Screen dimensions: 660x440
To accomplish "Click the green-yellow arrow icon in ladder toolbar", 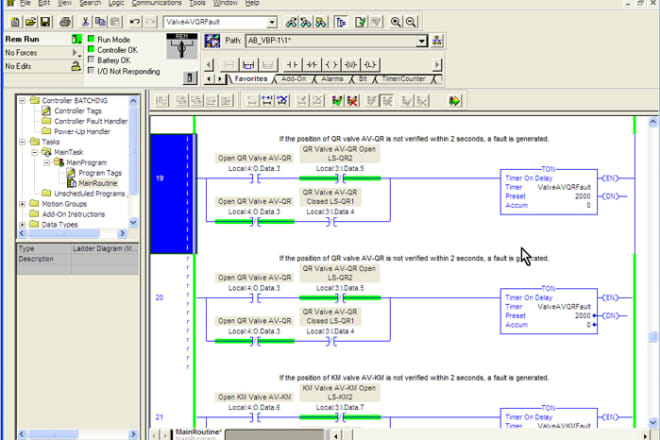I will pyautogui.click(x=455, y=101).
